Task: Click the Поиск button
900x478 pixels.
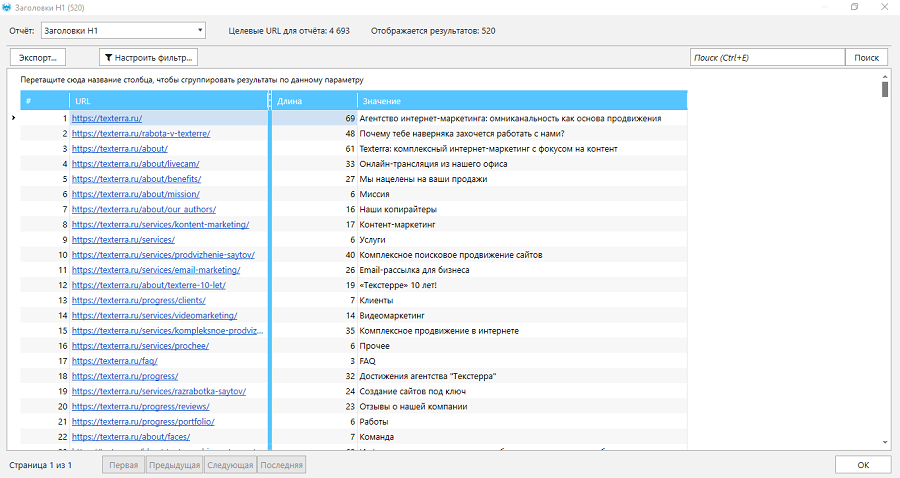Action: tap(866, 57)
